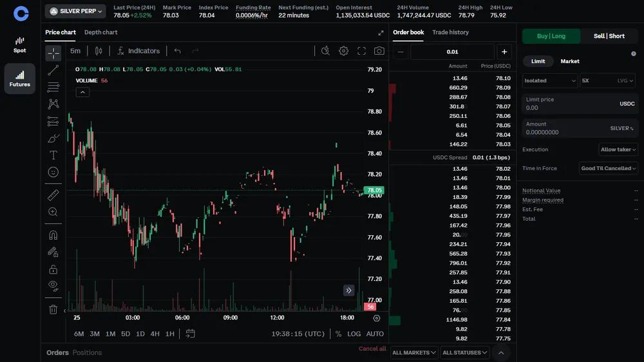Viewport: 644px width, 362px height.
Task: Click the trash remove drawings icon
Action: click(x=53, y=309)
